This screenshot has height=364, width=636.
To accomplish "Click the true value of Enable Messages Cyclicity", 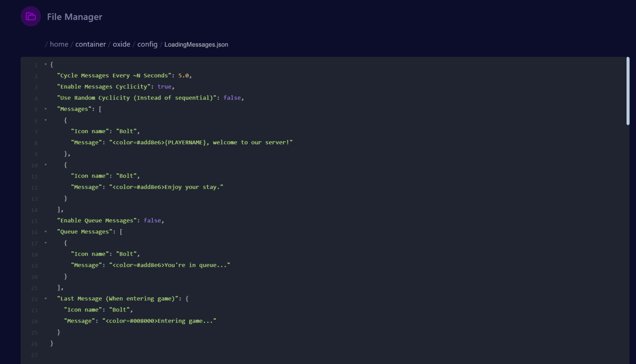I will [164, 87].
